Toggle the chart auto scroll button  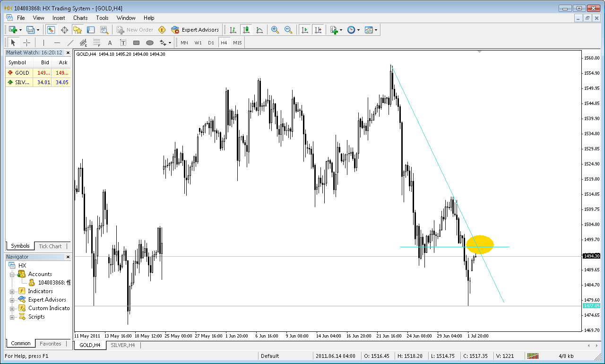pyautogui.click(x=305, y=30)
